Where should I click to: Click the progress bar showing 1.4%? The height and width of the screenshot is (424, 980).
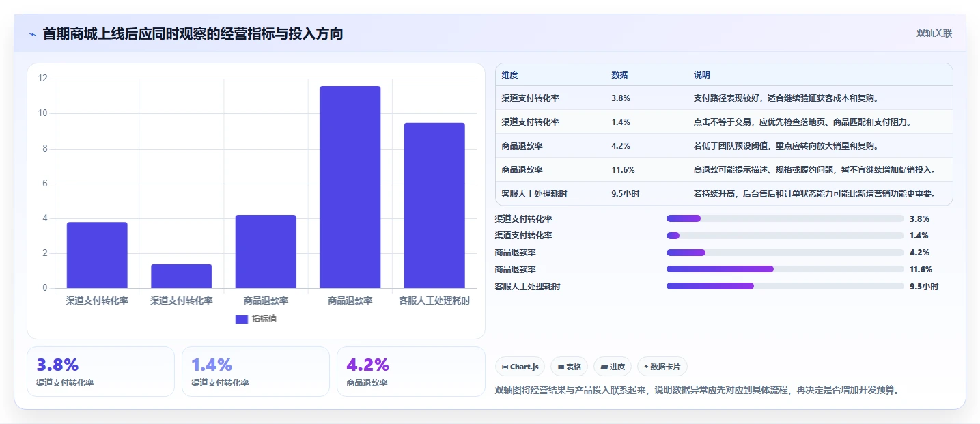pyautogui.click(x=785, y=236)
